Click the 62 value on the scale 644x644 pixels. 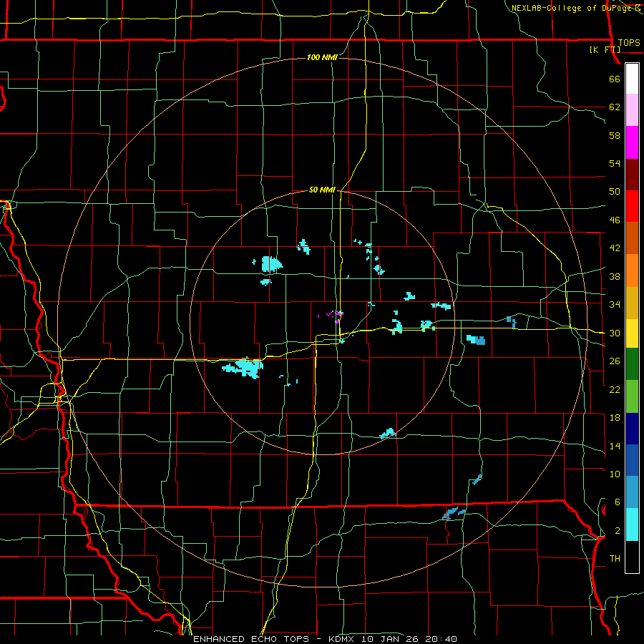click(615, 107)
